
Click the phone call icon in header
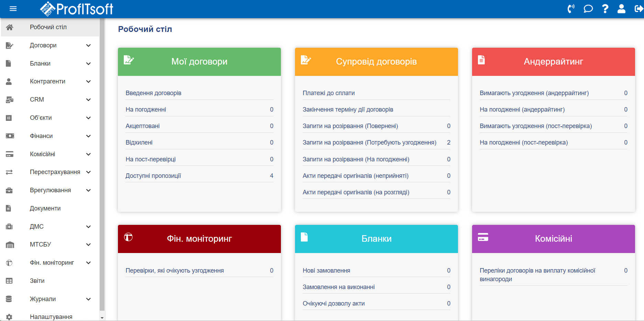click(571, 9)
